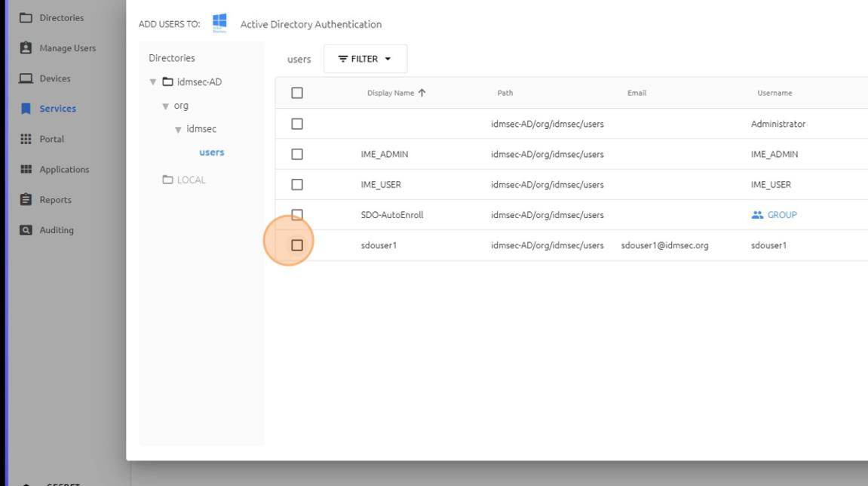Click the Administrator row path cell
This screenshot has height=486, width=868.
point(547,124)
